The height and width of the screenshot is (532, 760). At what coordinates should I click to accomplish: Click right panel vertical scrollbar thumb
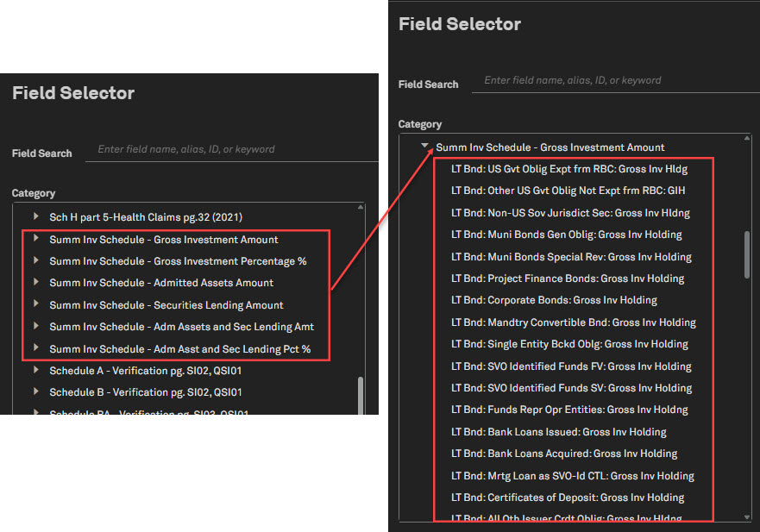click(747, 254)
